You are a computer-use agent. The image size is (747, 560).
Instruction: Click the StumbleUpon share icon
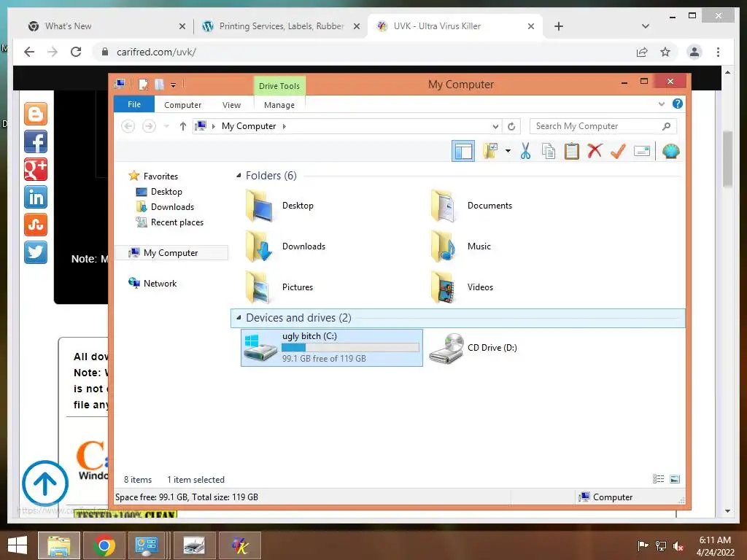pos(36,225)
